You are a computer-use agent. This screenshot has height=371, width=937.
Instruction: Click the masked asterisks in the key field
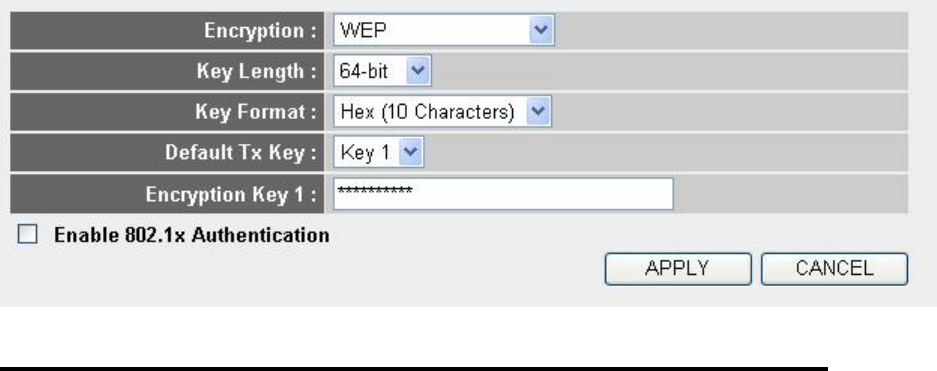(x=375, y=191)
